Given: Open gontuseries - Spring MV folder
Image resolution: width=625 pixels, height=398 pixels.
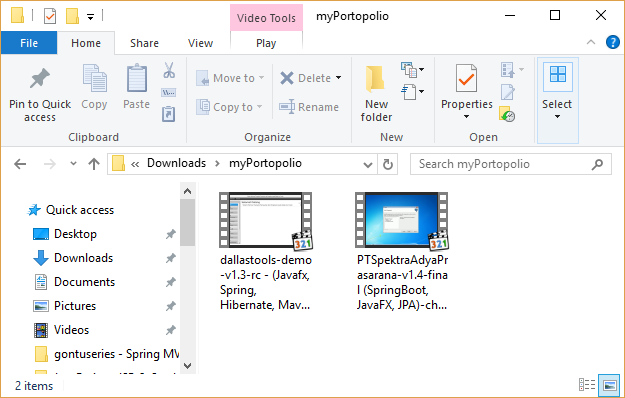Looking at the screenshot, I should (x=106, y=354).
